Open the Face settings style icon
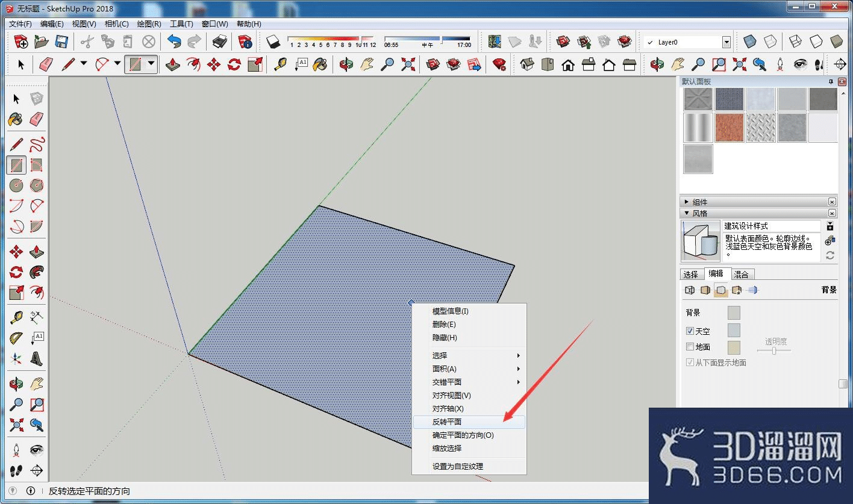 click(705, 290)
